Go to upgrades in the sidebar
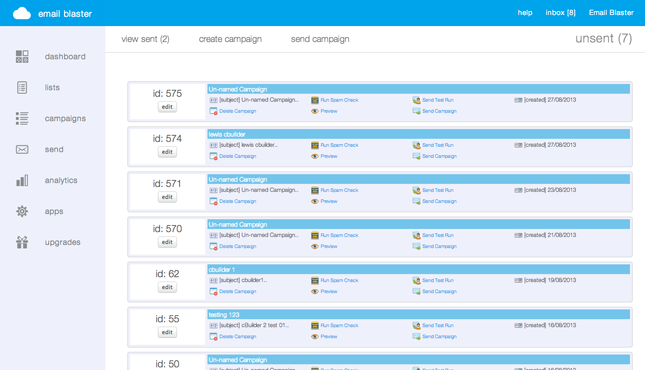The height and width of the screenshot is (370, 645). tap(63, 242)
